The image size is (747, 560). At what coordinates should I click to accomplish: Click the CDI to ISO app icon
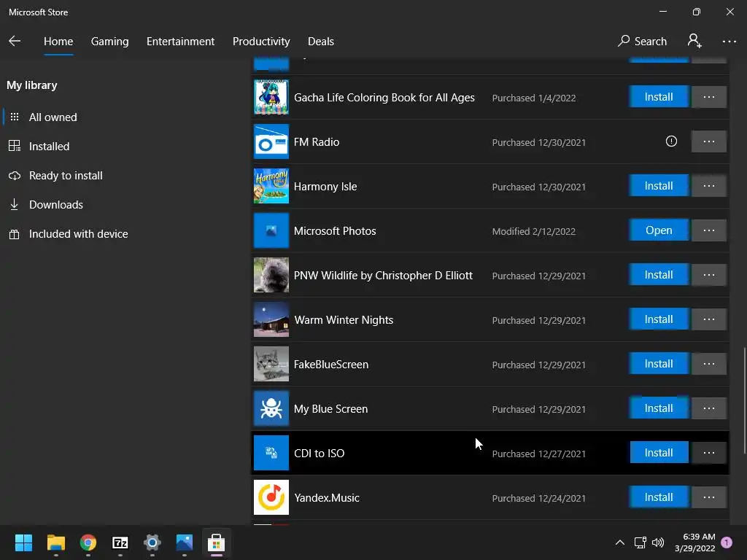coord(271,453)
